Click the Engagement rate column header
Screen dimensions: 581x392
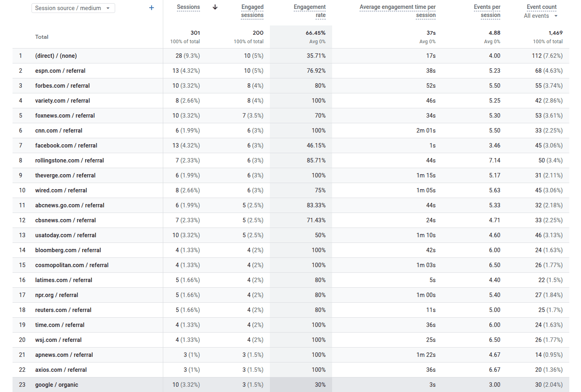tap(309, 11)
